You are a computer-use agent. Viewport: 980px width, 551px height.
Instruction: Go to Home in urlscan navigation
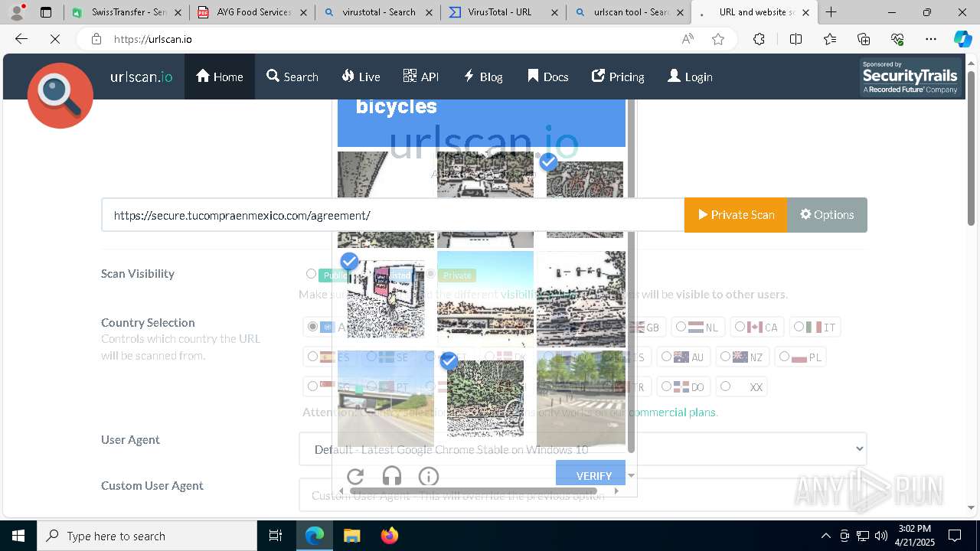[x=220, y=77]
